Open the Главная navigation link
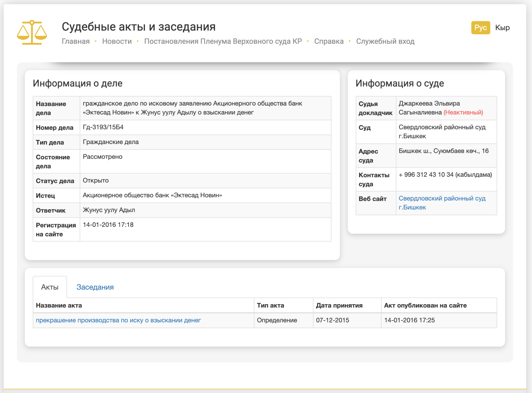This screenshot has height=393, width=532. pos(76,41)
